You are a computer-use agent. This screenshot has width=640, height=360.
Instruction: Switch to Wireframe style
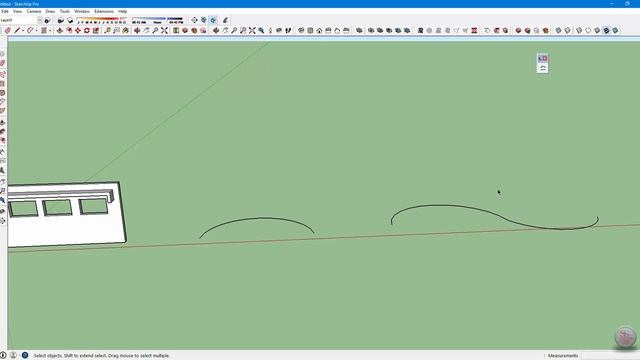point(579,31)
